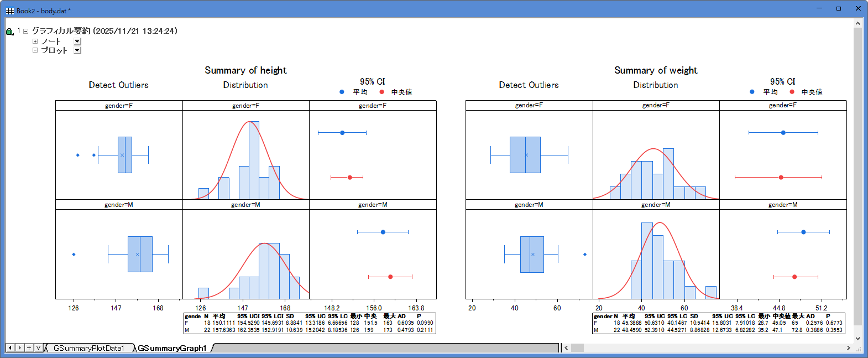Collapse the グラフィカル要約 tree node
Image resolution: width=868 pixels, height=358 pixels.
pos(25,31)
